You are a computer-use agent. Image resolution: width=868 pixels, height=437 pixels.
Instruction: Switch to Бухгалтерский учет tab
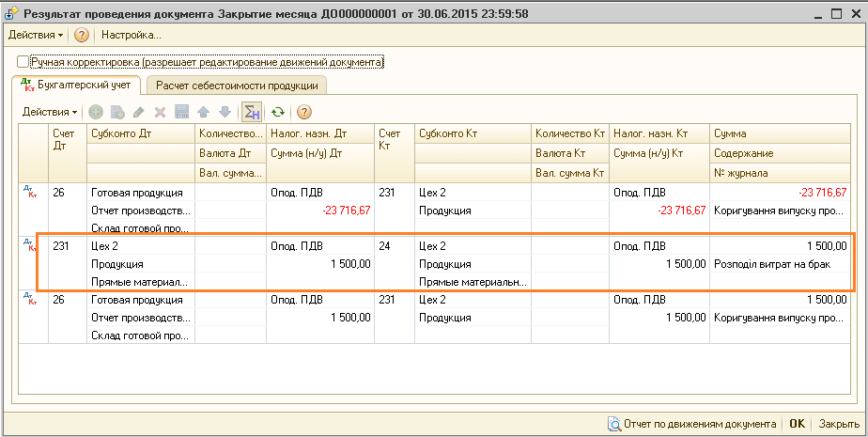(76, 85)
